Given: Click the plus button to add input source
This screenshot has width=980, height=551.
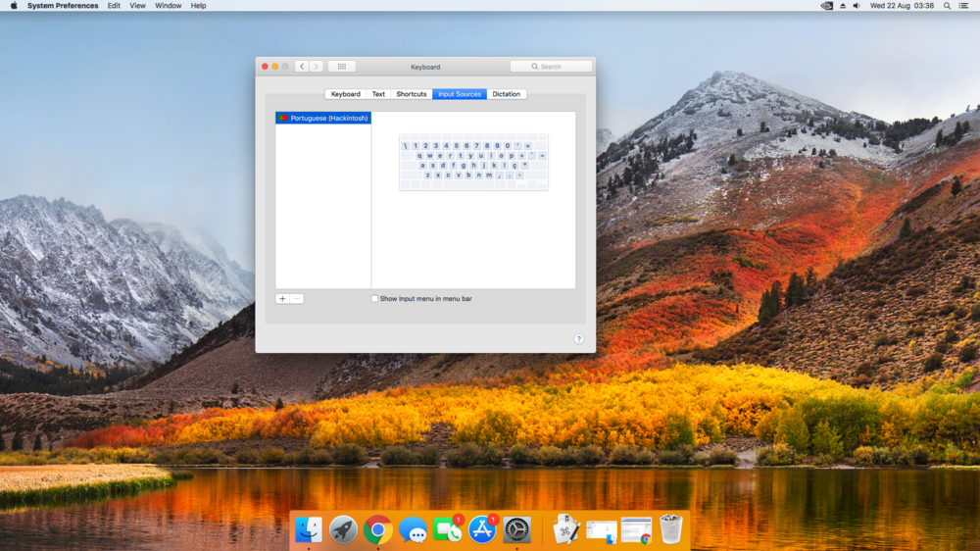Looking at the screenshot, I should pos(282,299).
